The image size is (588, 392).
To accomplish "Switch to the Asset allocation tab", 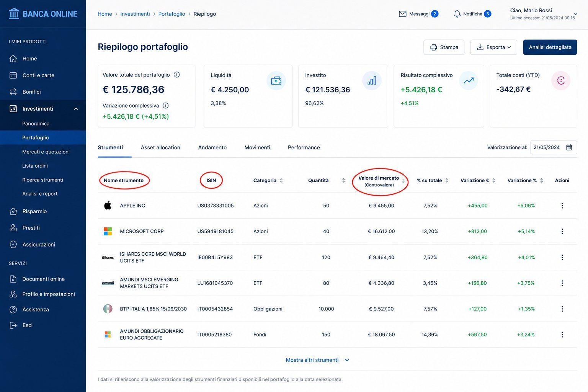I will tap(160, 147).
